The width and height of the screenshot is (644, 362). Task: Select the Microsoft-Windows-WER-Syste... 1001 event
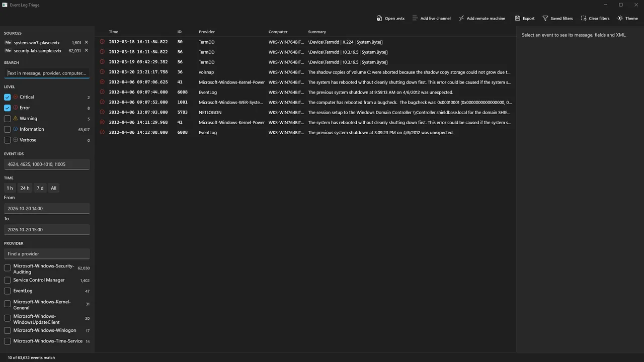(305, 102)
